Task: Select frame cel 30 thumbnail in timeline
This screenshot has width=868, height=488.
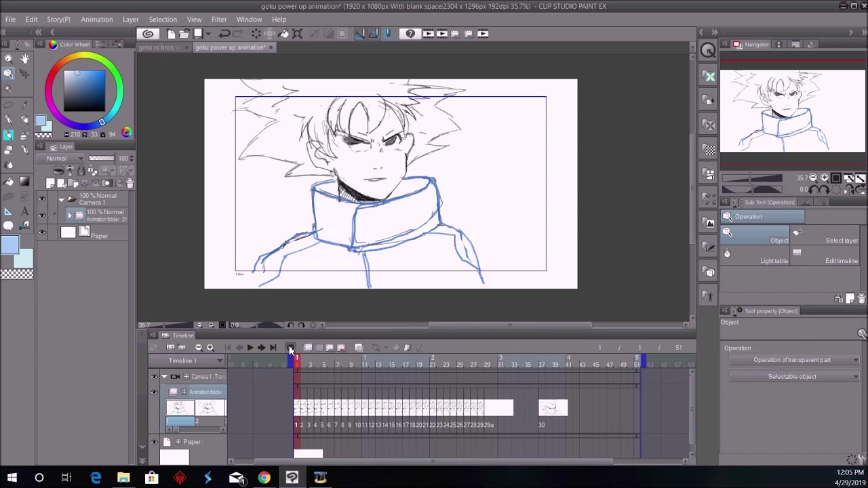Action: (x=553, y=407)
